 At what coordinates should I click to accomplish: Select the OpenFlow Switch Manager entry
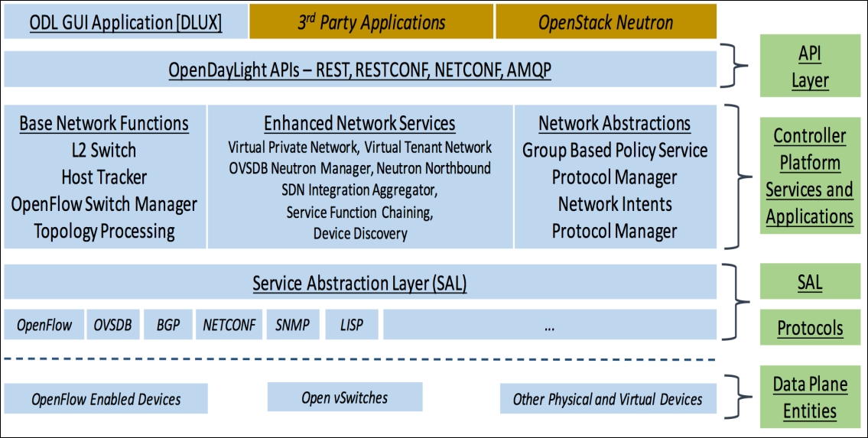pyautogui.click(x=104, y=204)
